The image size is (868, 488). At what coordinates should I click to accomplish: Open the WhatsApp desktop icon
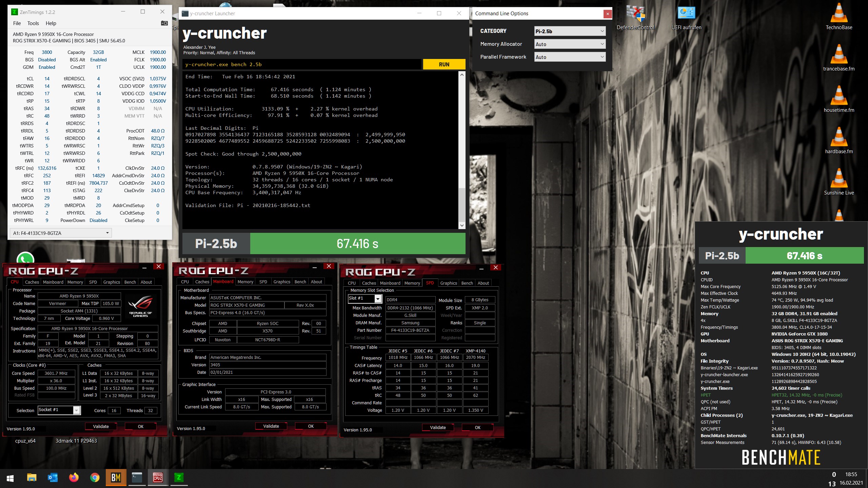click(x=25, y=259)
